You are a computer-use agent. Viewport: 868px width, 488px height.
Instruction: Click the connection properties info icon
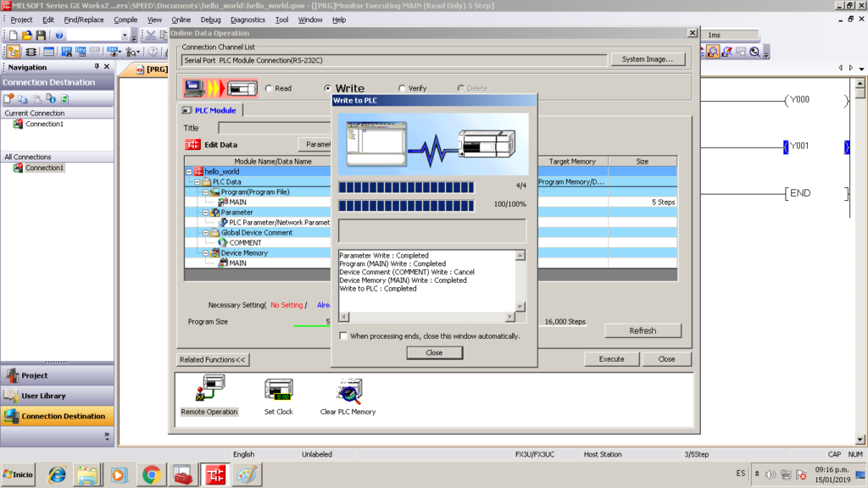point(51,98)
